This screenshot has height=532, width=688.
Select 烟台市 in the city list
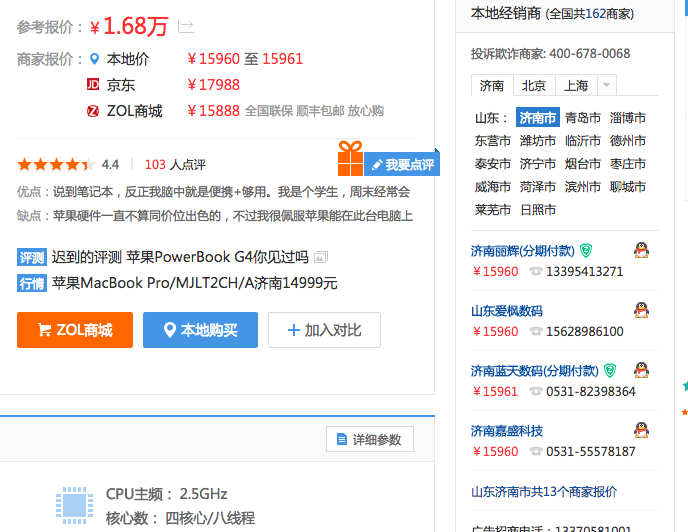[583, 164]
